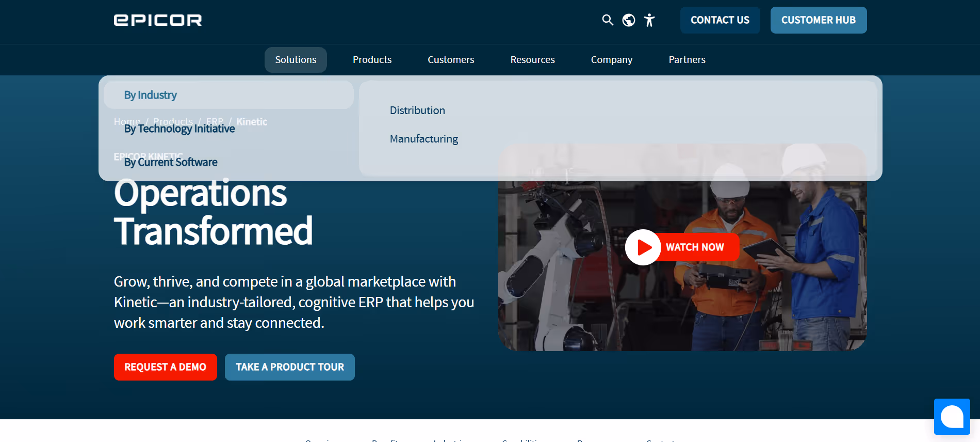980x442 pixels.
Task: Open the Solutions menu
Action: pos(296,60)
